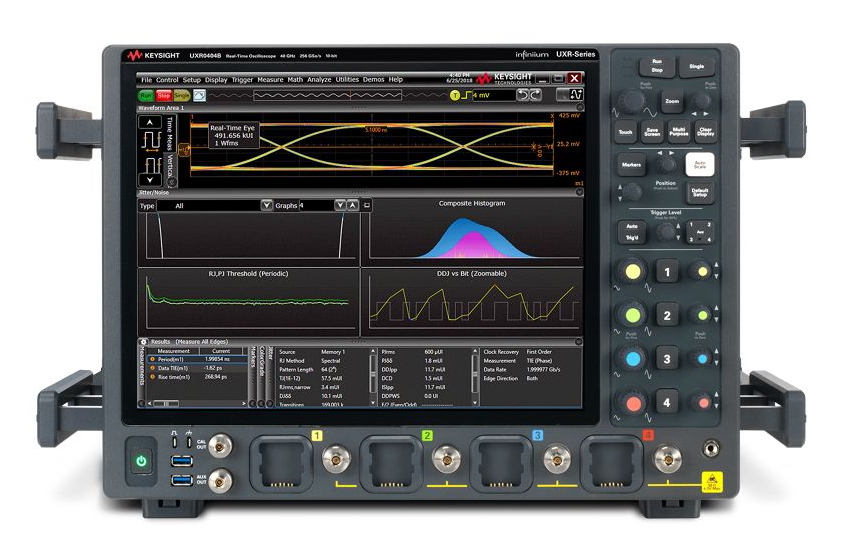Toggle the channel 4 key

(667, 402)
